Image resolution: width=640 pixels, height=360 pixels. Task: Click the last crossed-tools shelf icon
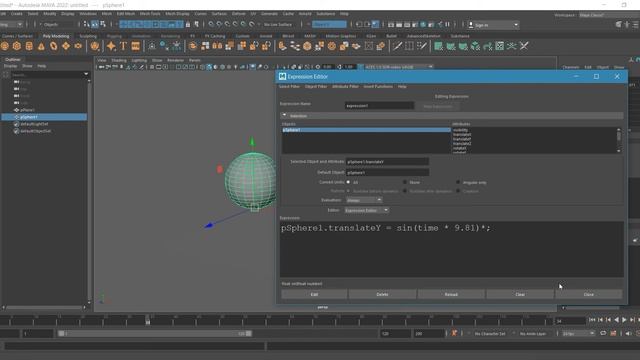524,46
